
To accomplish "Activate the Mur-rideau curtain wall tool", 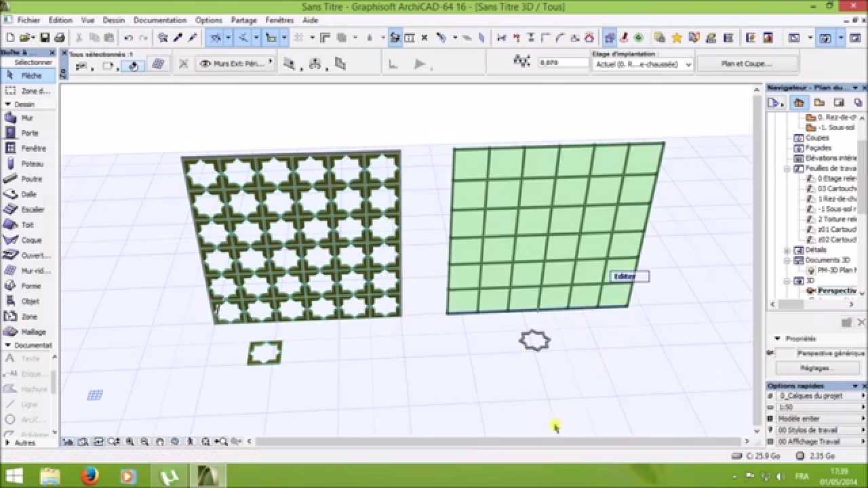I will point(27,270).
